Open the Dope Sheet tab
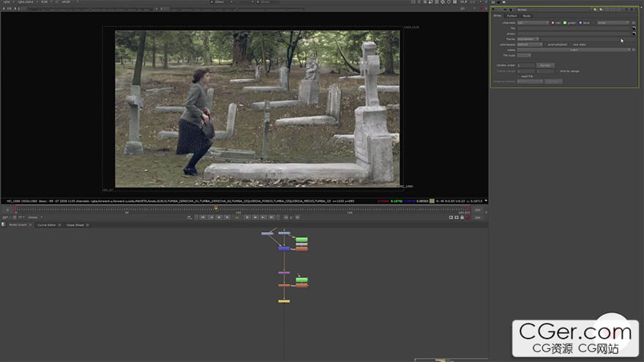Image resolution: width=644 pixels, height=362 pixels. pos(75,225)
